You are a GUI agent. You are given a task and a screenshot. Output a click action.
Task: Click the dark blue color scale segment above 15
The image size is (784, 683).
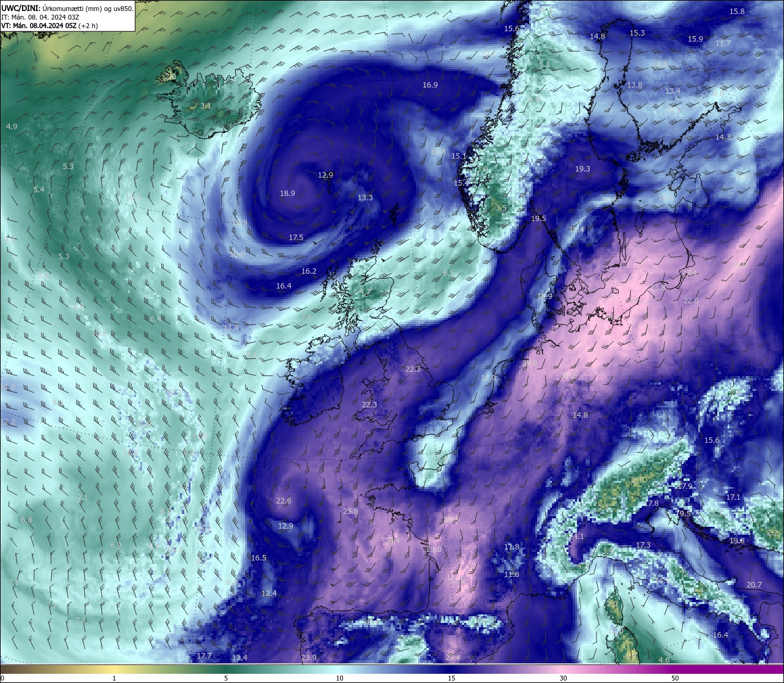[451, 669]
